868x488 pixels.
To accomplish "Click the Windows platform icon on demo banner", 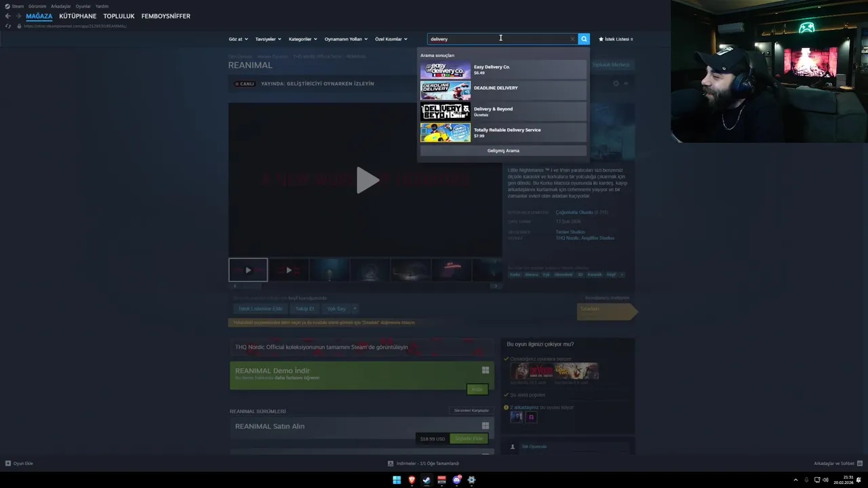I will coord(486,370).
